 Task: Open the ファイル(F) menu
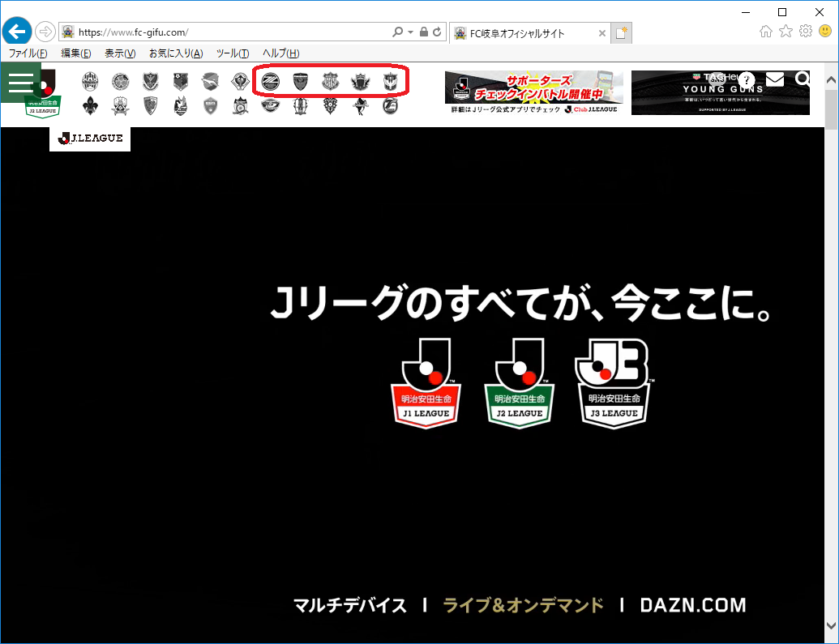click(x=28, y=53)
